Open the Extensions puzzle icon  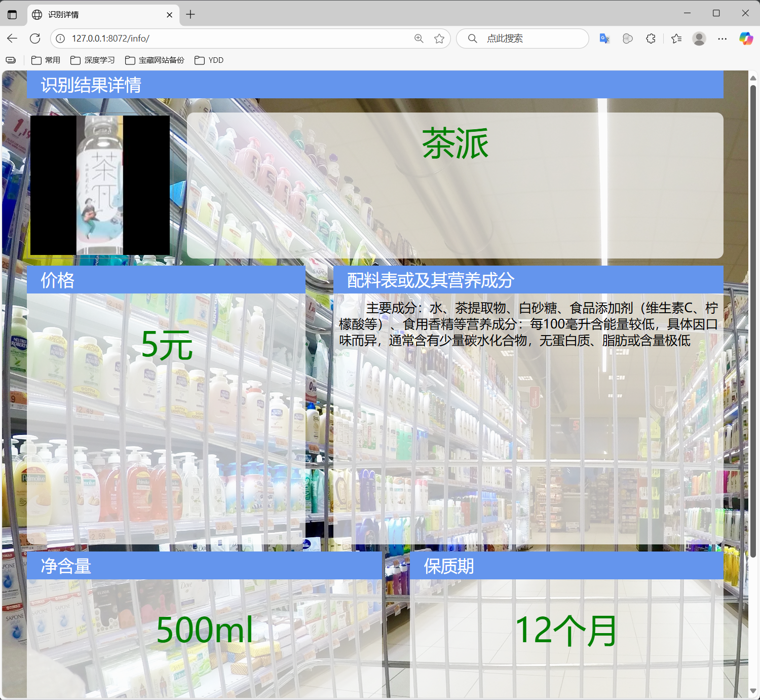click(x=651, y=39)
